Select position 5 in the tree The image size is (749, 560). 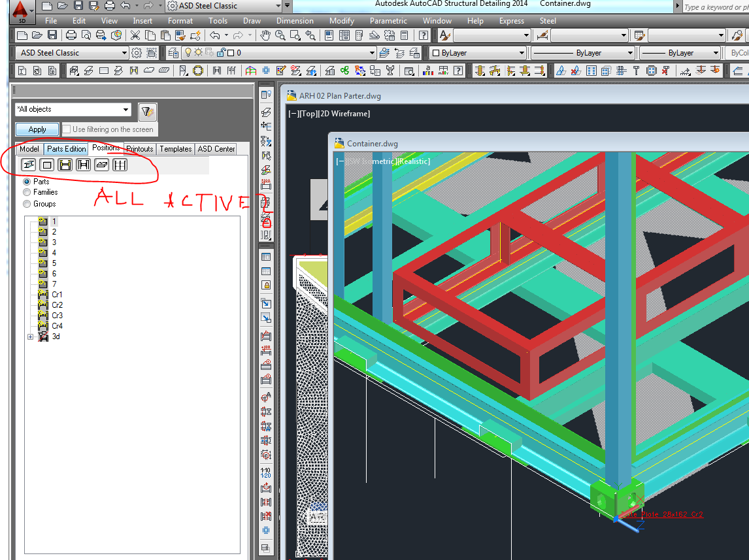54,263
